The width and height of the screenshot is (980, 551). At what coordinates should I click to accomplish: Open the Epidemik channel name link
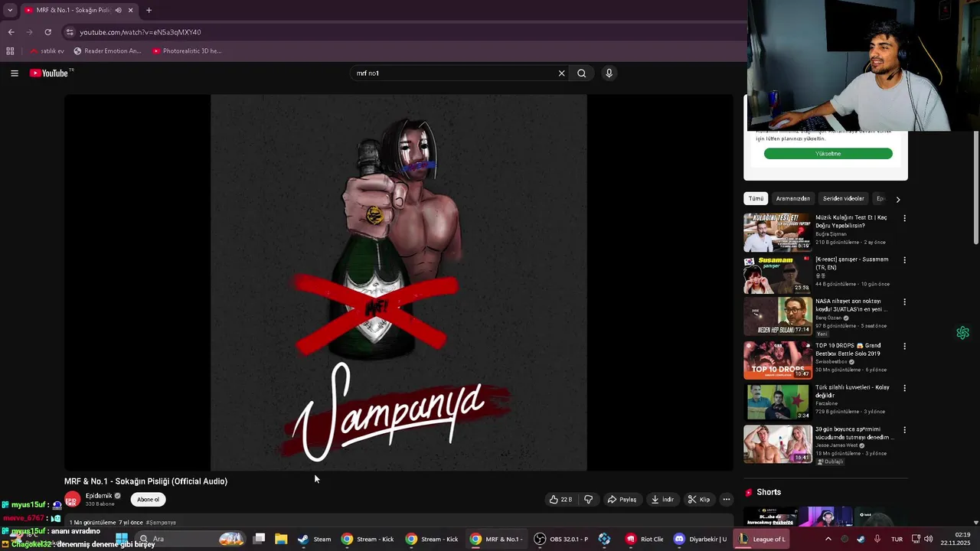pos(99,496)
